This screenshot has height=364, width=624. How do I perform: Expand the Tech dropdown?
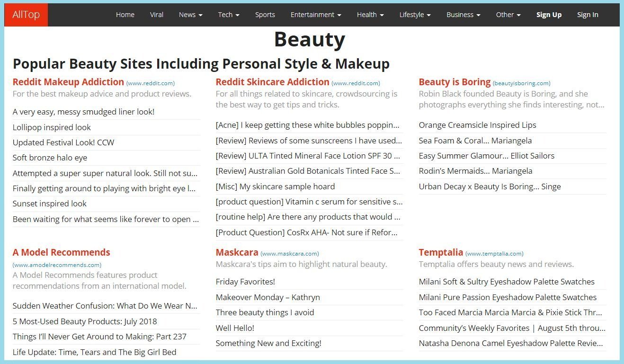[228, 15]
